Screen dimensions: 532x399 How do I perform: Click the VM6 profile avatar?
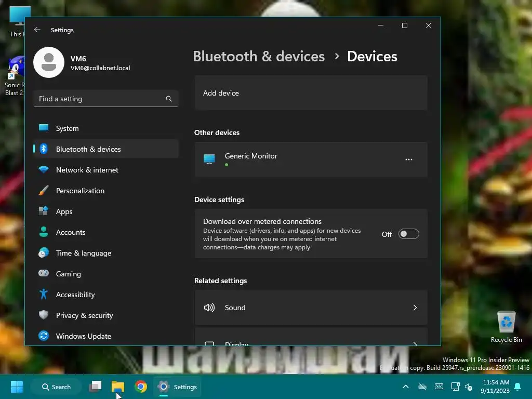[49, 62]
